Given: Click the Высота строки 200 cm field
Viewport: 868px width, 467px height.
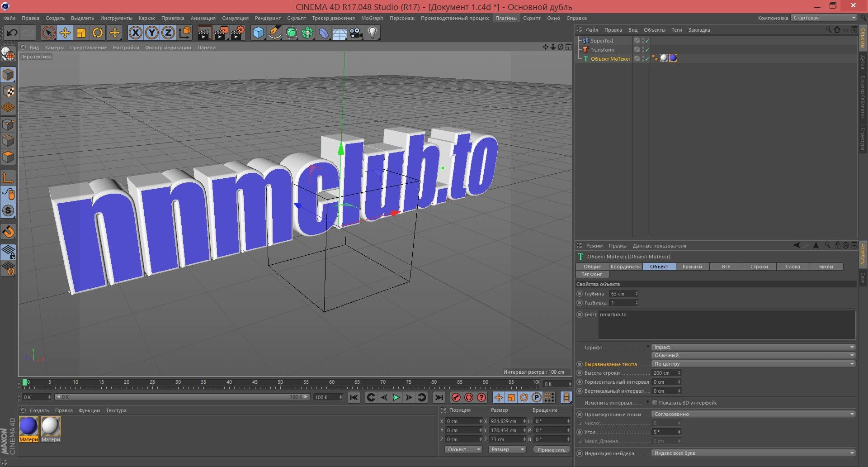Looking at the screenshot, I should coord(666,373).
